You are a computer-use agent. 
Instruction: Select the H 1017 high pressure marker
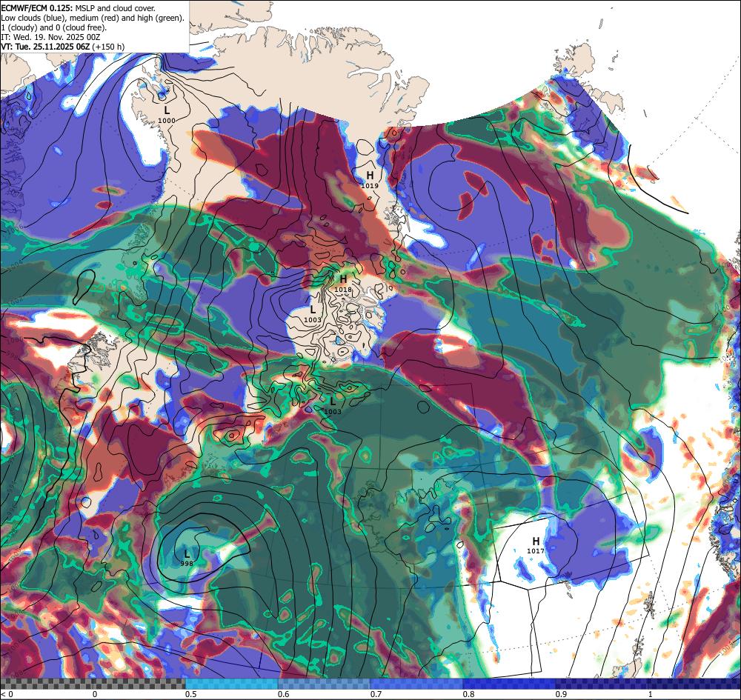(536, 545)
